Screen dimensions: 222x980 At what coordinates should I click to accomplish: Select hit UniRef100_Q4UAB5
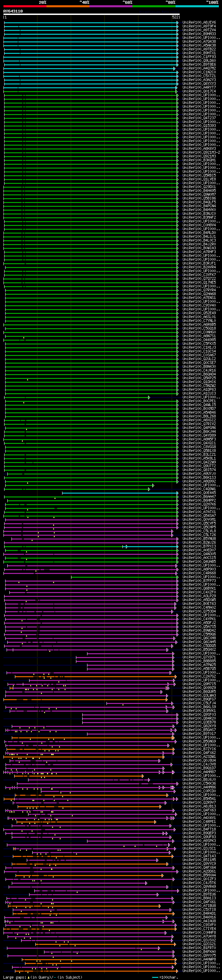pos(199,562)
